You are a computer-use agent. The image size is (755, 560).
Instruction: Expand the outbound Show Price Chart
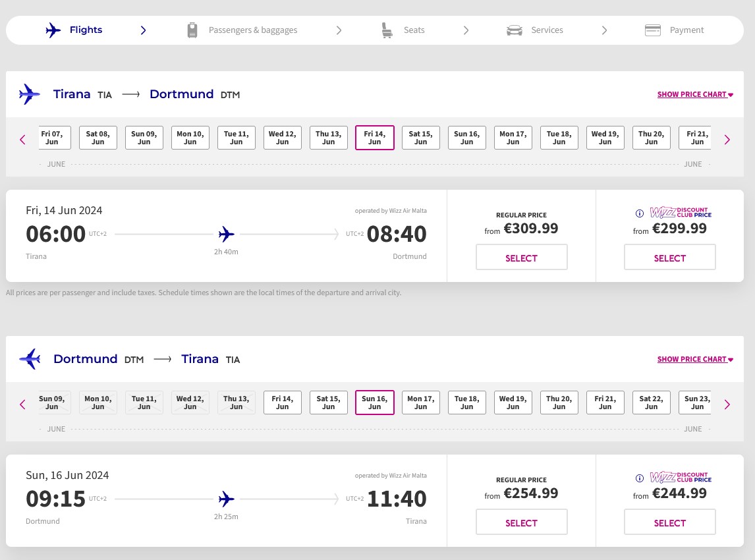(x=694, y=94)
